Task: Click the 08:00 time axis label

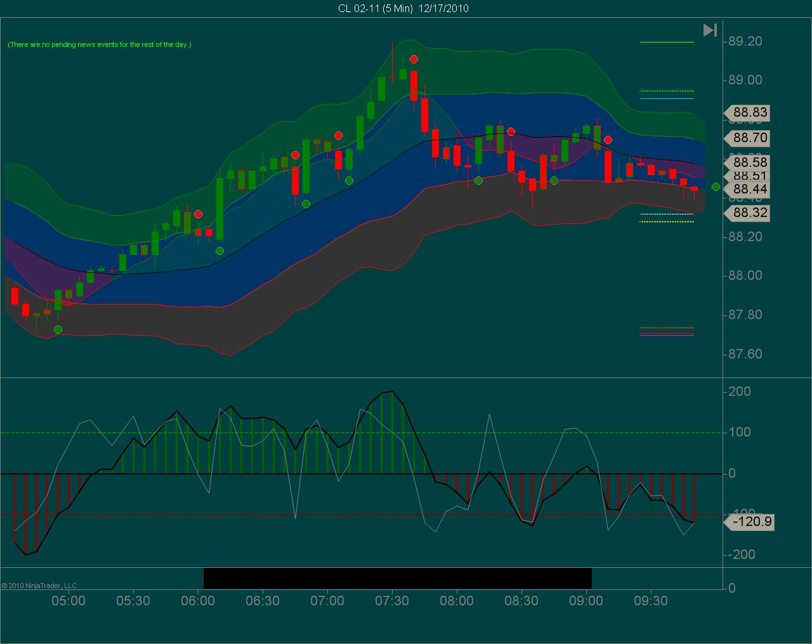Action: (457, 601)
